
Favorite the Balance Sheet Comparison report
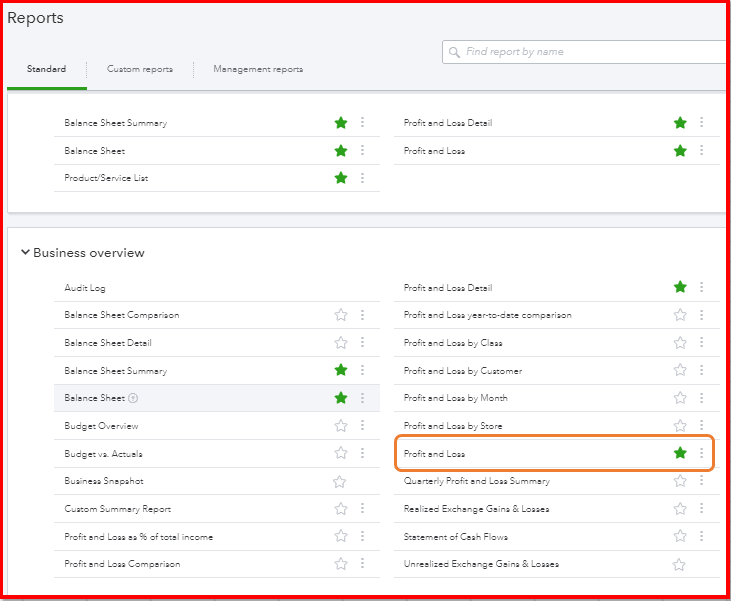tap(341, 315)
